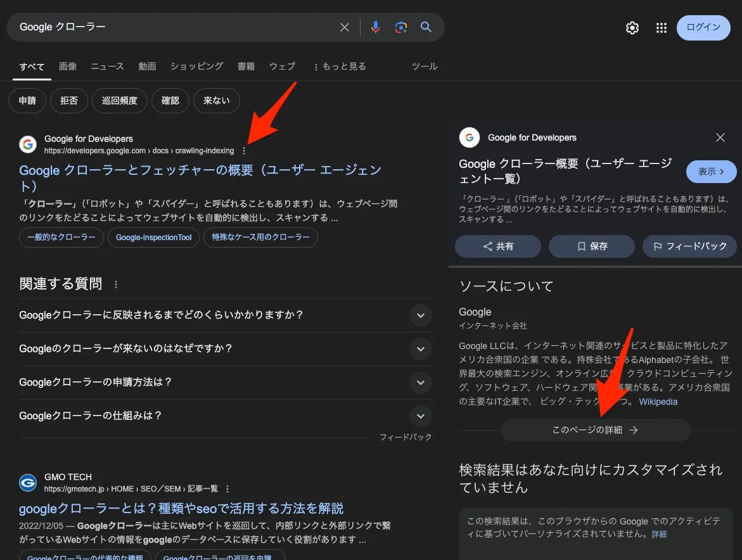
Task: Click Googleクローラーの巡回を申請 sitelink chip
Action: point(221,556)
